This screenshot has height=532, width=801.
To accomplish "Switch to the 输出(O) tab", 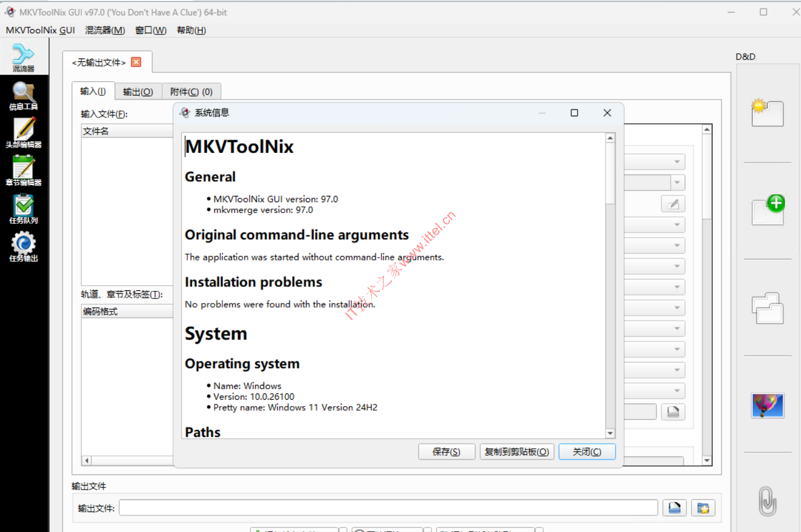I will 138,92.
